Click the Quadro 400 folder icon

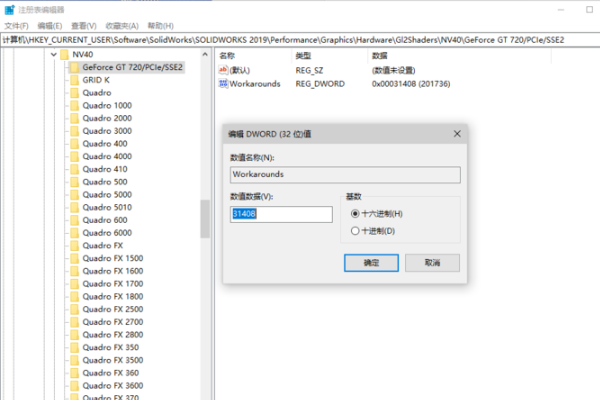click(75, 144)
